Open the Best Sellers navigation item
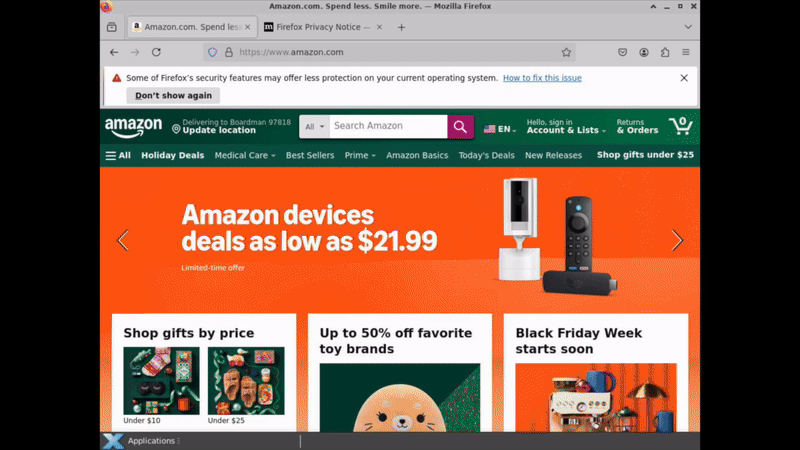The image size is (800, 450). point(310,155)
